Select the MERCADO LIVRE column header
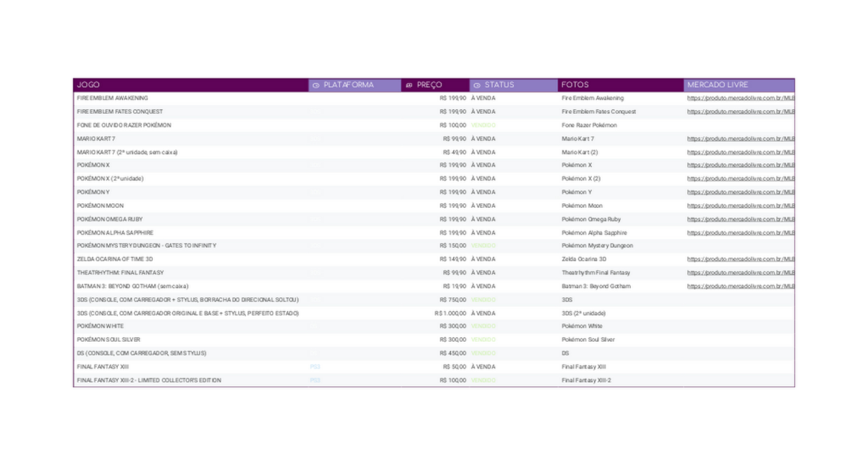This screenshot has height=456, width=868. (717, 85)
